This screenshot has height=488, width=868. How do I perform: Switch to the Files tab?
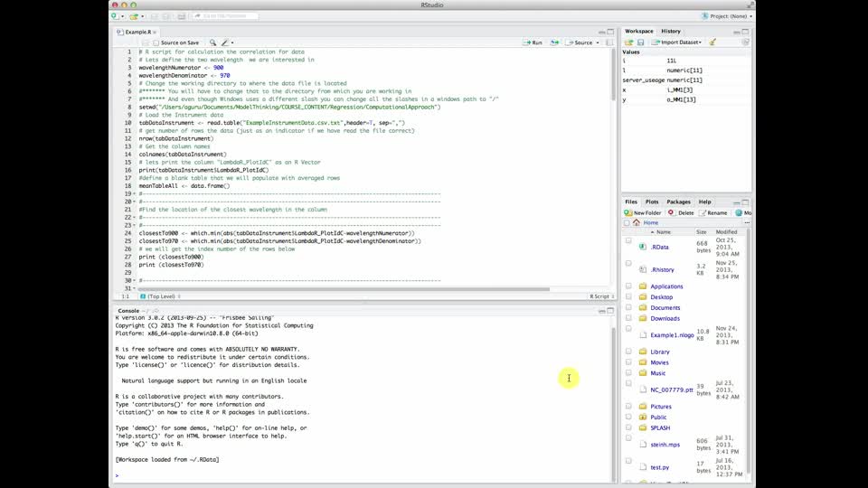[x=631, y=202]
